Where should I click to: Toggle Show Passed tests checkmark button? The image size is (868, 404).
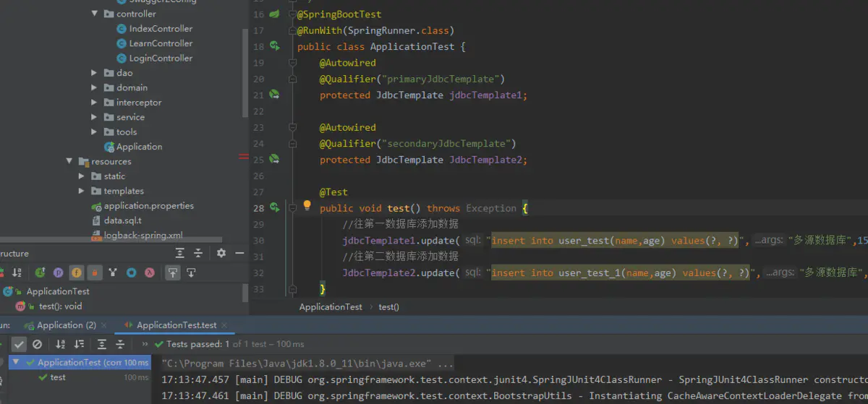point(19,345)
